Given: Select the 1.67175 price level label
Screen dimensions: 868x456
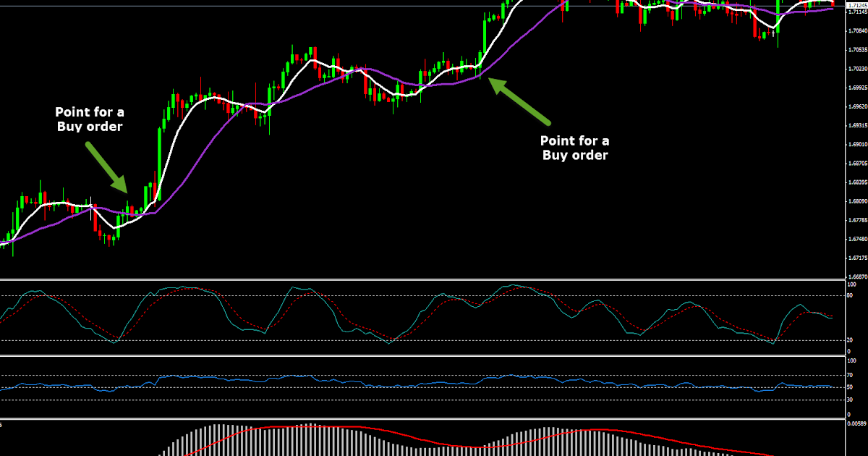Looking at the screenshot, I should click(x=858, y=258).
